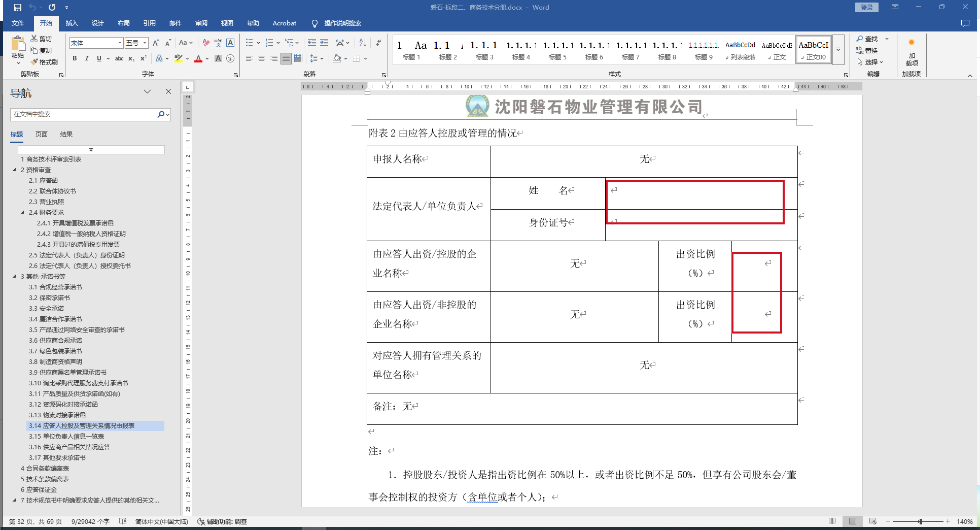
Task: Click the numbered list button
Action: click(x=269, y=43)
